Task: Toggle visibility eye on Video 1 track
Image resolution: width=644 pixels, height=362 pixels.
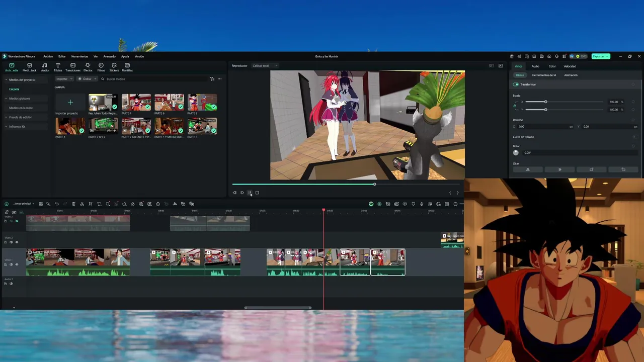Action: point(17,264)
